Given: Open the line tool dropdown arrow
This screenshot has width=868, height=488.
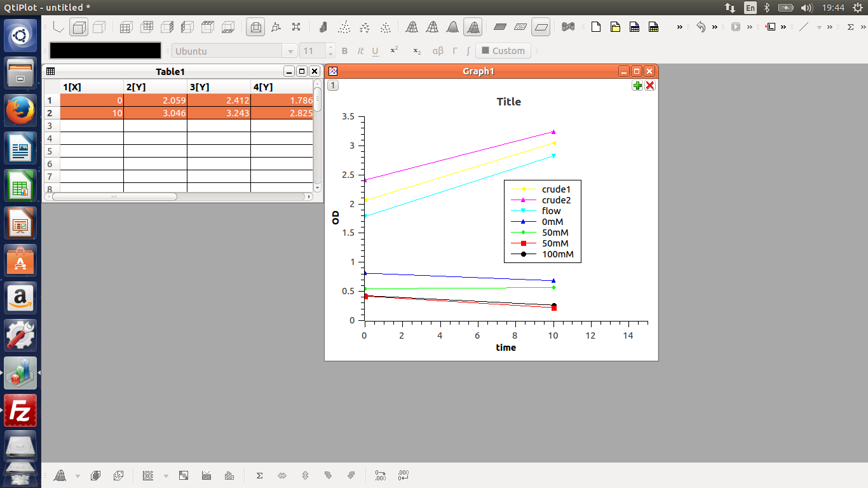Looking at the screenshot, I should pyautogui.click(x=819, y=27).
